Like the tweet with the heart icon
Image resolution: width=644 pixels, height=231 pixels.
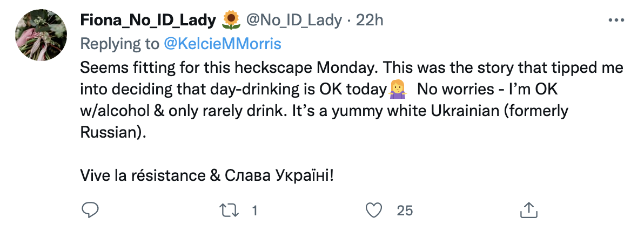[x=373, y=210]
